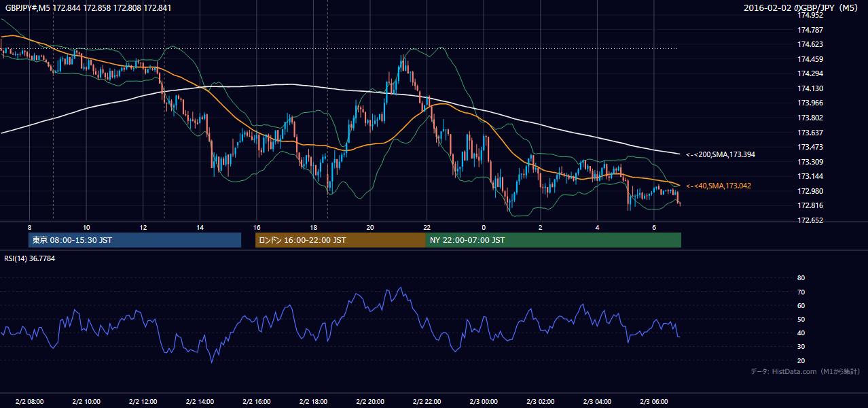Click the 2/2 16:00 time label

coord(257,402)
